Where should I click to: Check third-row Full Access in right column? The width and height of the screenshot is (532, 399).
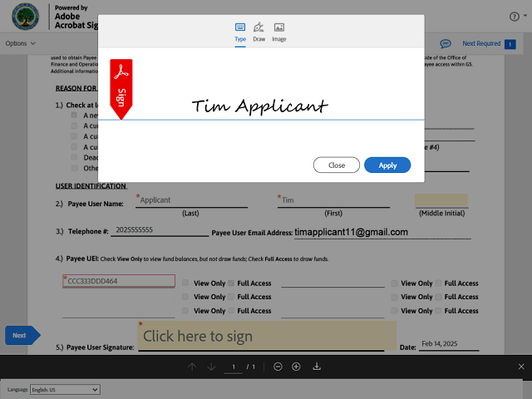coord(438,310)
